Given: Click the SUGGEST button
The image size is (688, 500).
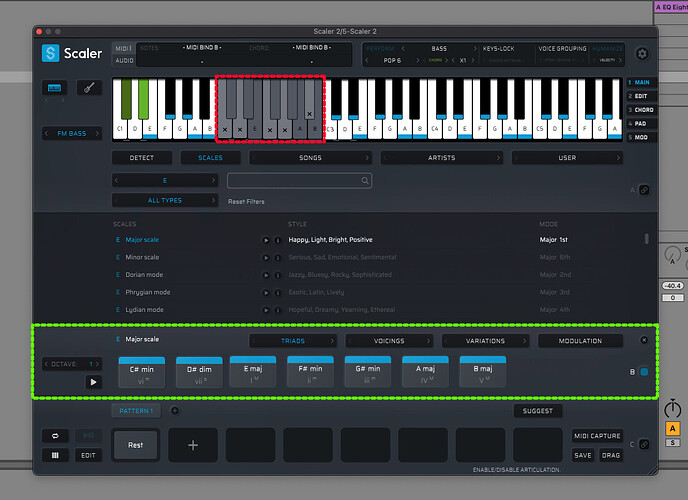Looking at the screenshot, I should click(x=538, y=411).
